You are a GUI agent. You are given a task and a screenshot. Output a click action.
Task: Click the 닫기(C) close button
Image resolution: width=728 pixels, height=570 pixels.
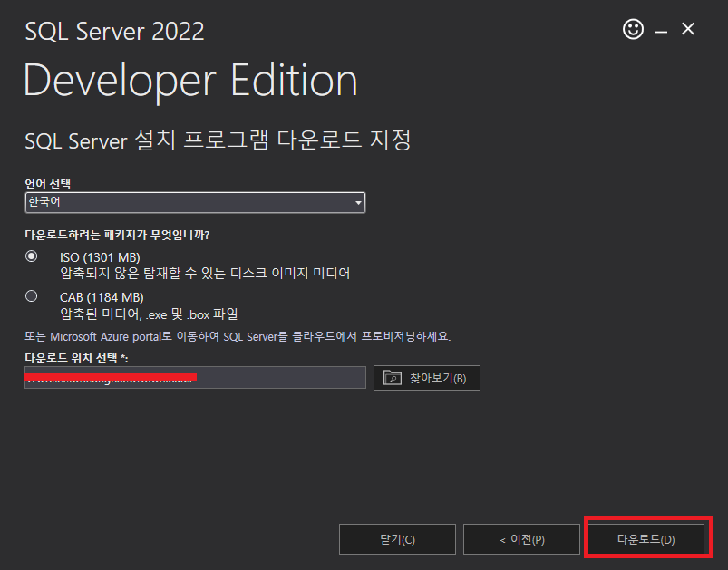click(397, 539)
